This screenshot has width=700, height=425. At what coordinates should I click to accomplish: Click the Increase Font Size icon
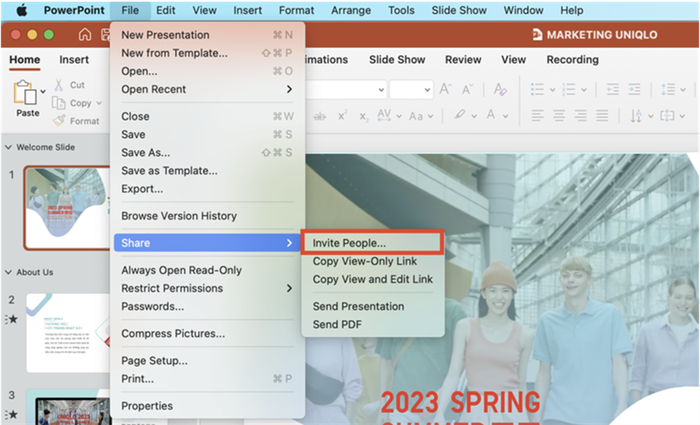click(x=446, y=89)
